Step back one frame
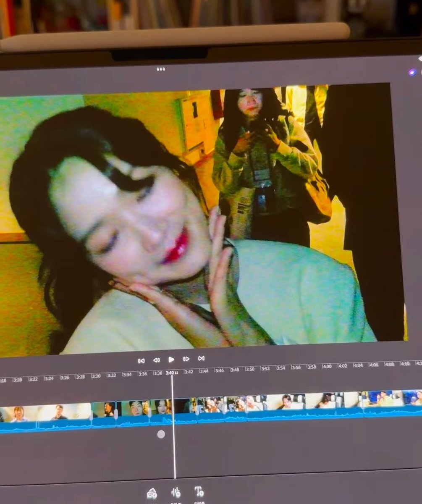Viewport: 422px width, 504px height. pos(156,360)
